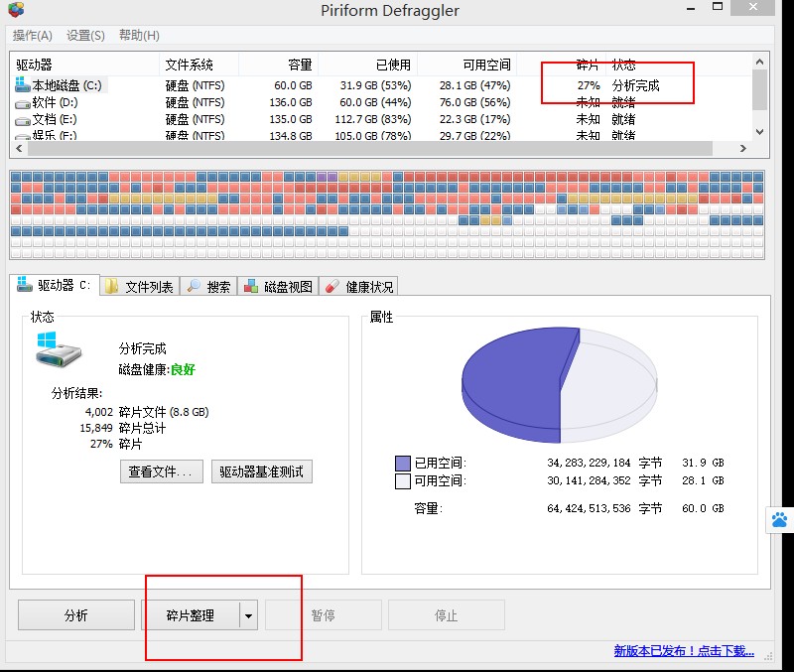Viewport: 794px width, 672px height.
Task: Click the 良好 disk health text
Action: click(183, 369)
